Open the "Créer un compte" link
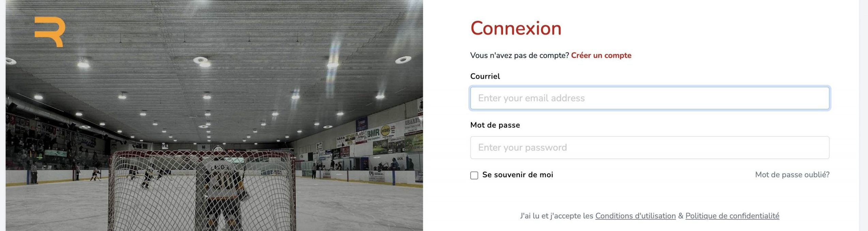Screen dimensions: 868x231 tap(601, 56)
